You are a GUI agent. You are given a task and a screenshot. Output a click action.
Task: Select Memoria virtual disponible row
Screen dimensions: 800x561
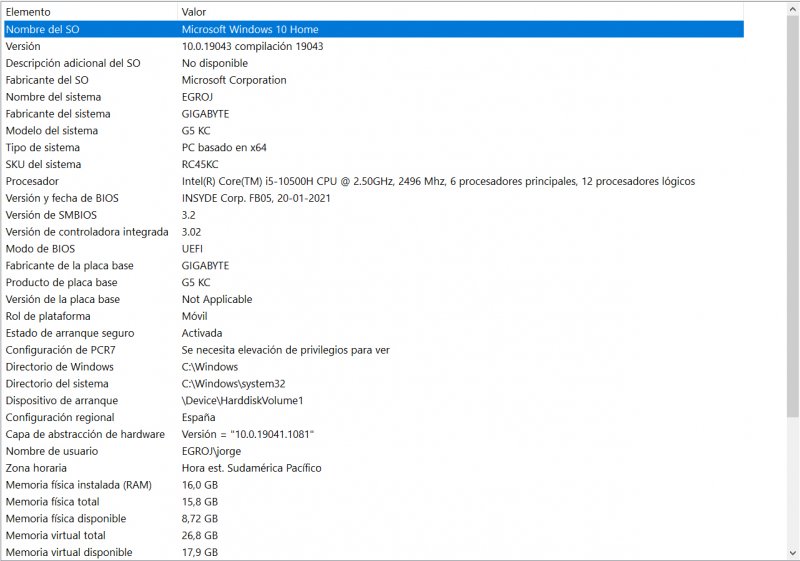tap(373, 551)
